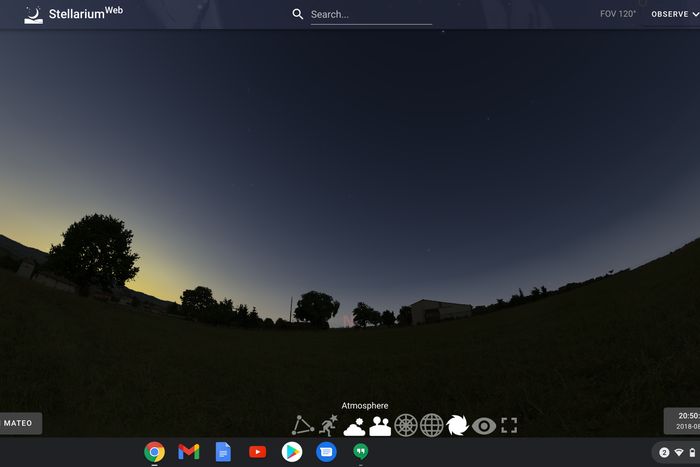Viewport: 700px width, 467px height.
Task: Toggle constellation lines icon
Action: [302, 425]
